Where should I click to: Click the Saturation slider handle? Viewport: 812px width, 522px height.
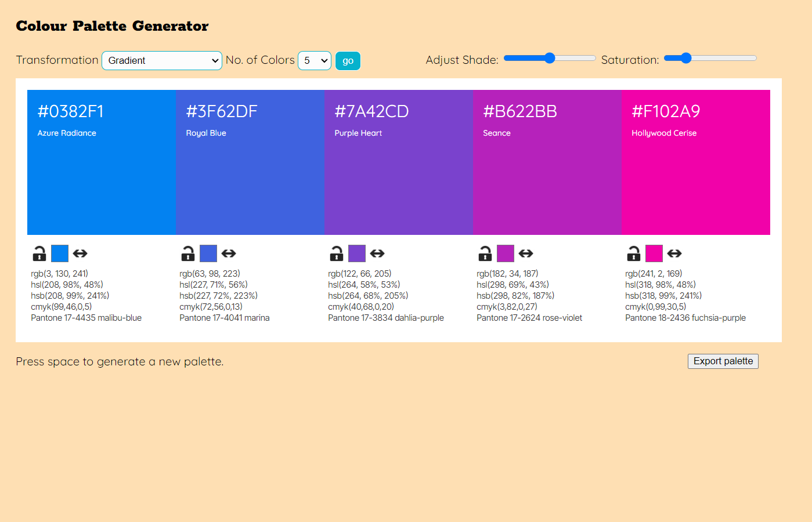[687, 58]
